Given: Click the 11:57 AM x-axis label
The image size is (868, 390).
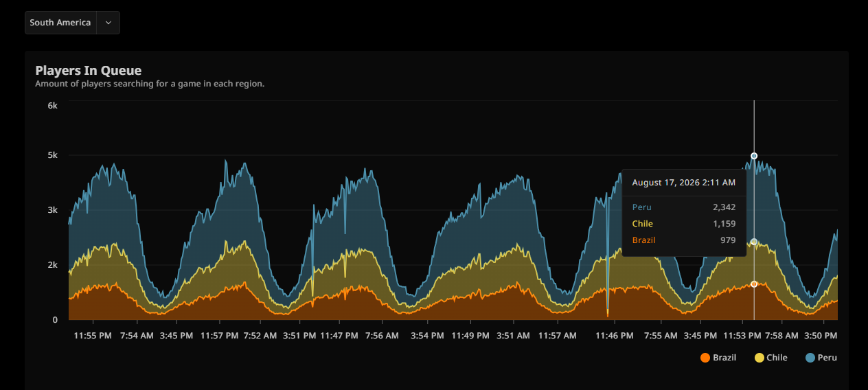Looking at the screenshot, I should tap(558, 336).
